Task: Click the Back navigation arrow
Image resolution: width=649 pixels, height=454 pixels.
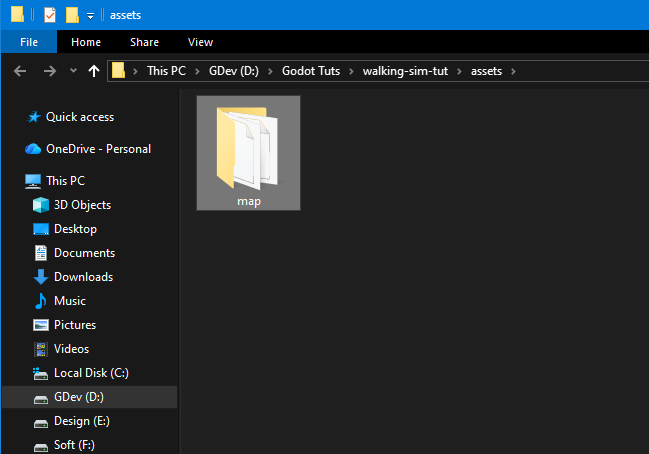Action: click(19, 71)
